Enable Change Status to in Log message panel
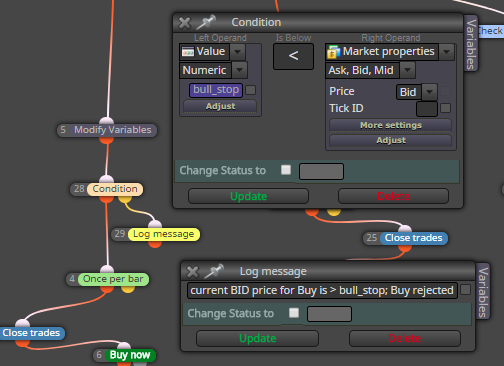Image resolution: width=504 pixels, height=366 pixels. pos(294,313)
